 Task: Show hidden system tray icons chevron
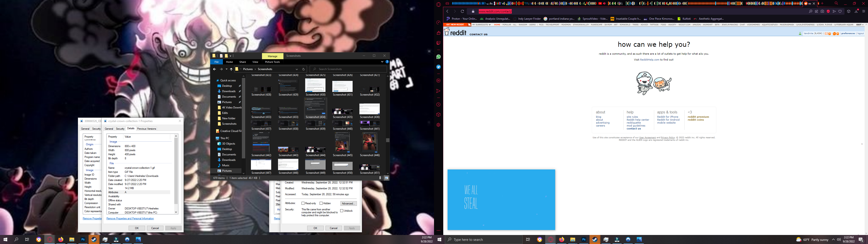point(833,240)
